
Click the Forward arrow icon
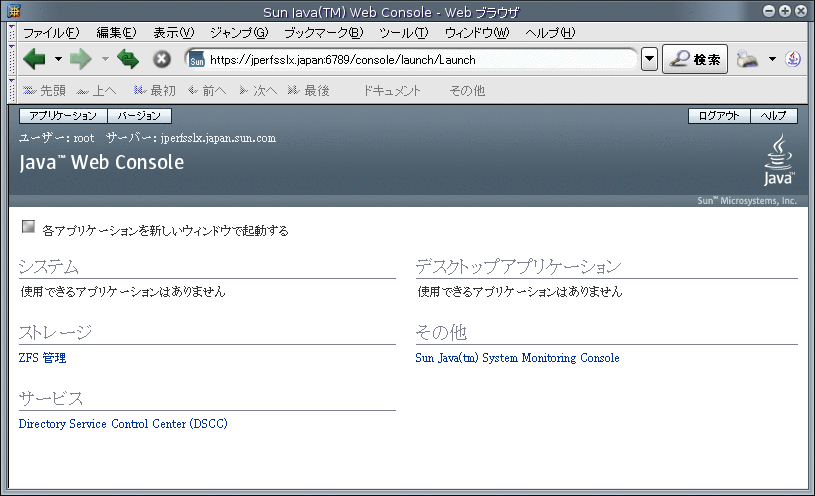pos(81,59)
